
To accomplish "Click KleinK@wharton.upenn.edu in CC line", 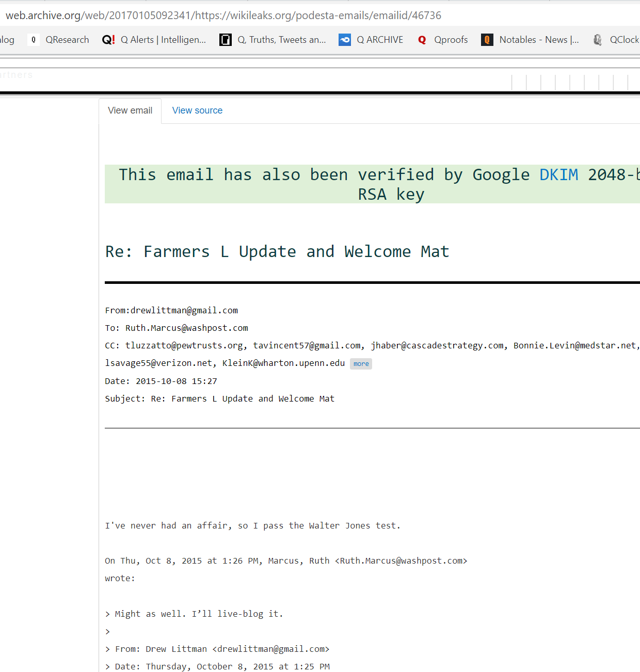I will (283, 363).
